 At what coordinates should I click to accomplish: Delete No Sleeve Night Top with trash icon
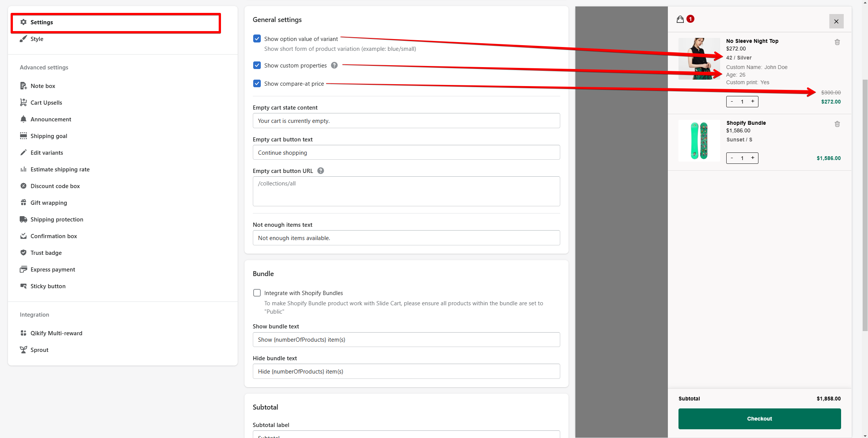click(x=837, y=42)
